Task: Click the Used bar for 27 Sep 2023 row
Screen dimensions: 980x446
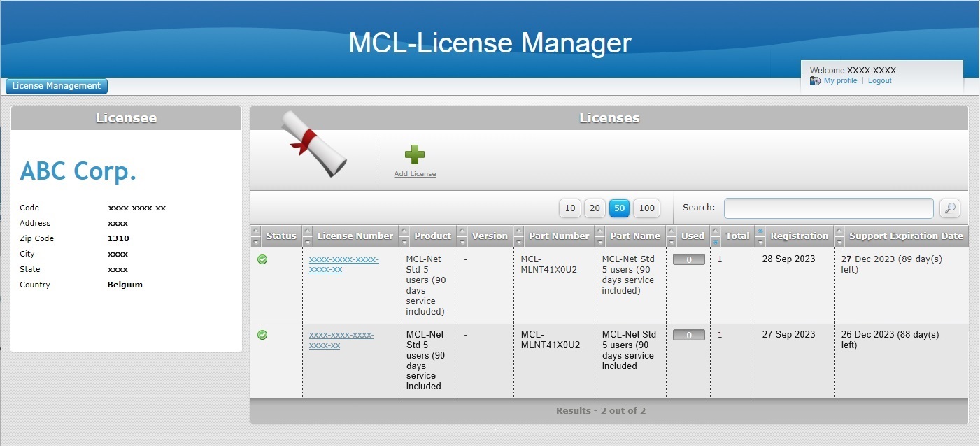Action: click(689, 335)
